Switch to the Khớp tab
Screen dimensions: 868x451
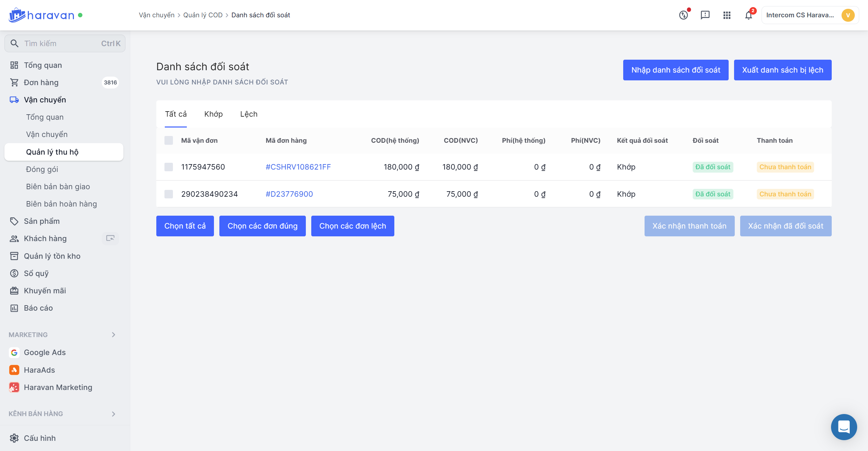(213, 114)
